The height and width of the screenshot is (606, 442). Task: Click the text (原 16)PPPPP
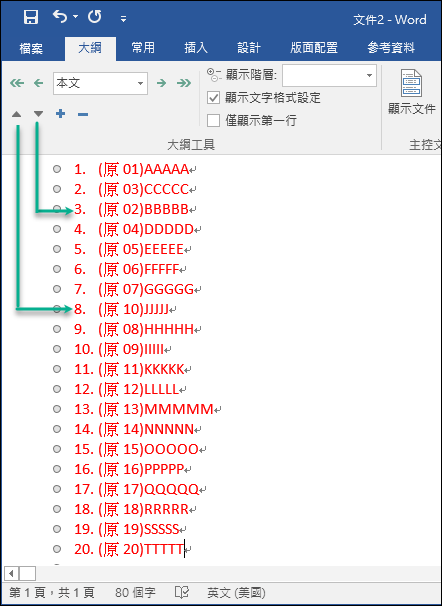(x=141, y=469)
